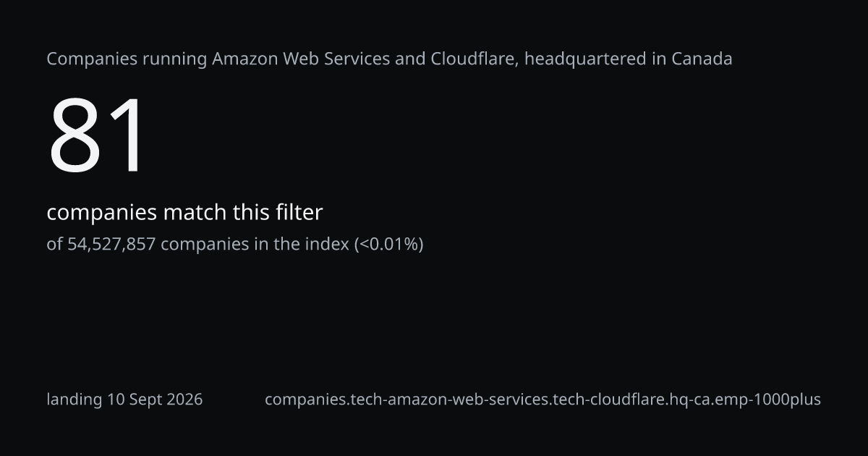The height and width of the screenshot is (456, 868).
Task: Click the full filter slug in the footer
Action: pyautogui.click(x=542, y=400)
